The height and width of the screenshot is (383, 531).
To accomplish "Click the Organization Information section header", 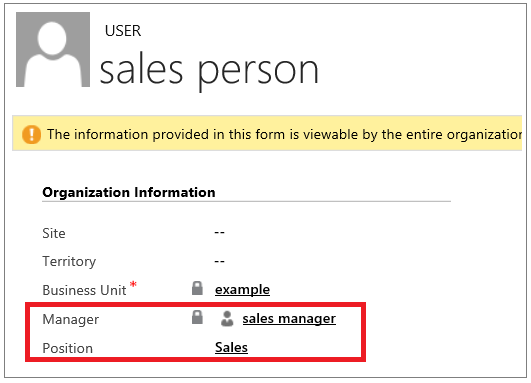I will point(129,192).
